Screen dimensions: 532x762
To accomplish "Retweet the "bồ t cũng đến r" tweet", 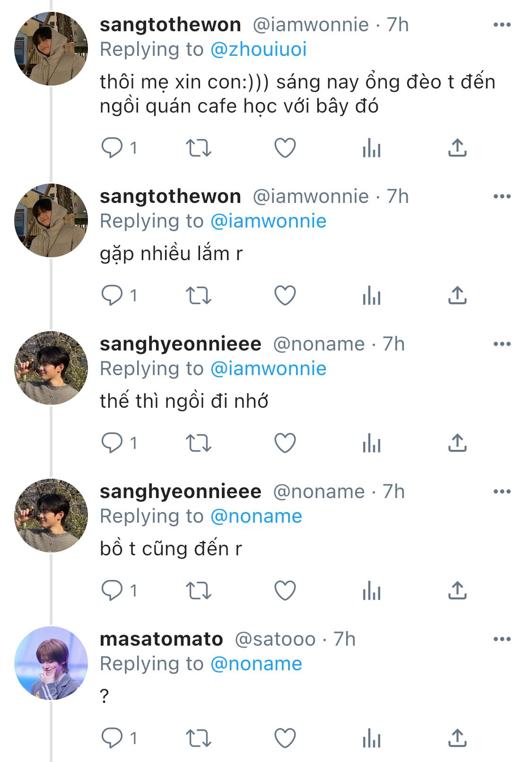I will (198, 591).
